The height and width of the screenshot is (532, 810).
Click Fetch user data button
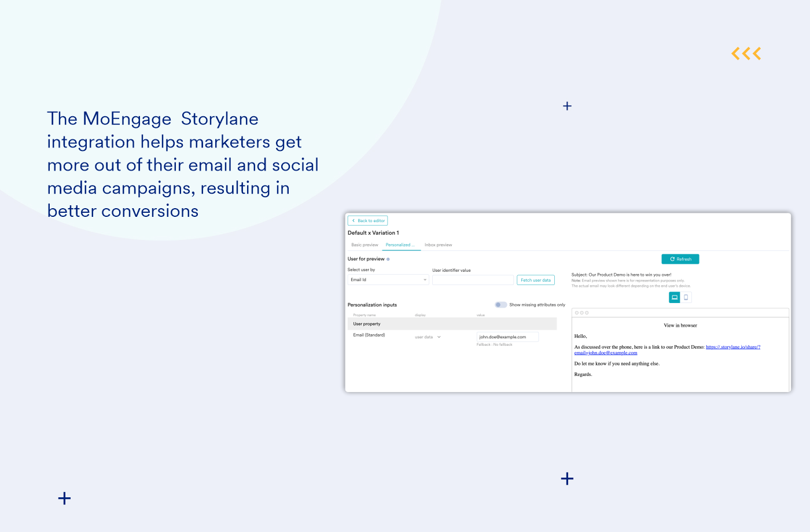click(536, 280)
